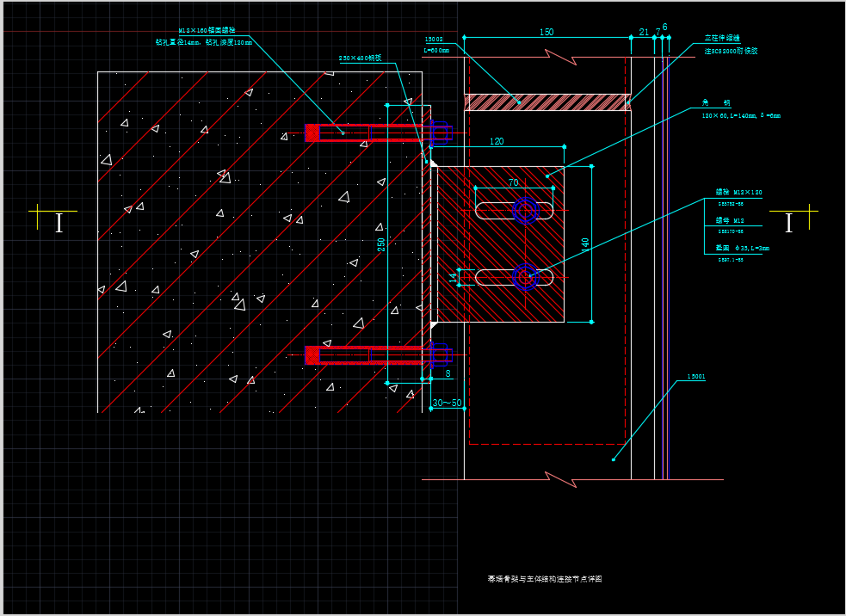Select the vertical 250 dimension text
Image resolution: width=846 pixels, height=616 pixels.
(x=382, y=244)
